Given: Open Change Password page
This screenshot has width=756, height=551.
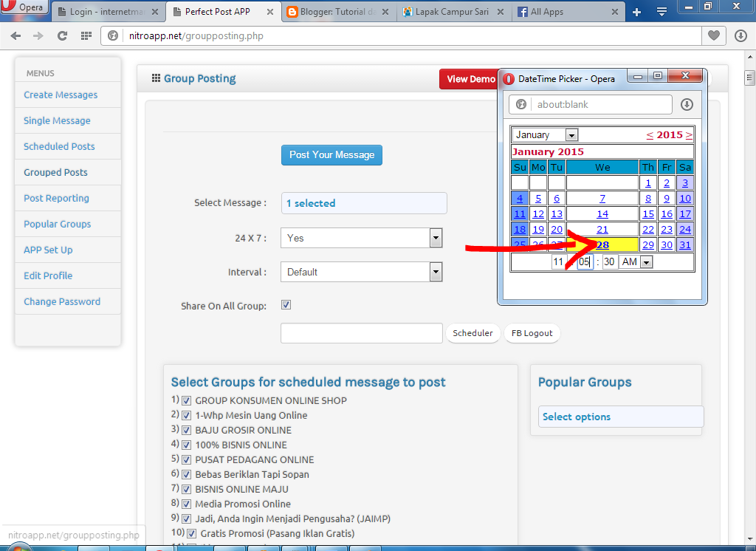Looking at the screenshot, I should 62,301.
